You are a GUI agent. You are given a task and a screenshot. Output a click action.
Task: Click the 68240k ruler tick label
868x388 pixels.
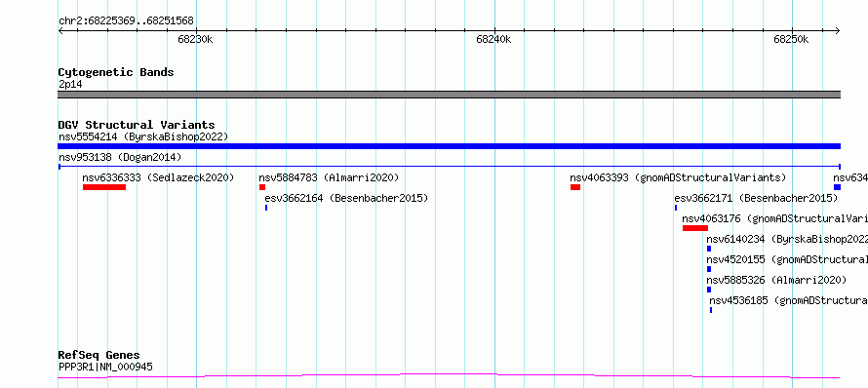(x=493, y=40)
